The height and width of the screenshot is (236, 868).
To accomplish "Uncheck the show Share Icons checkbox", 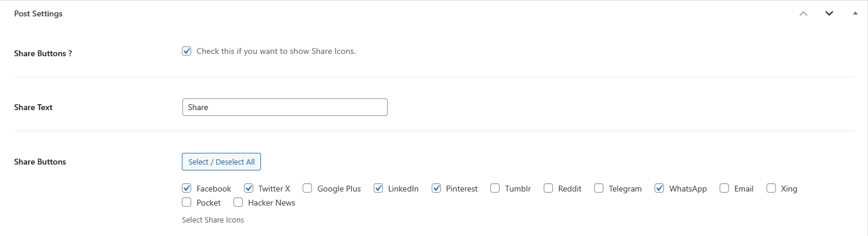I will (187, 51).
